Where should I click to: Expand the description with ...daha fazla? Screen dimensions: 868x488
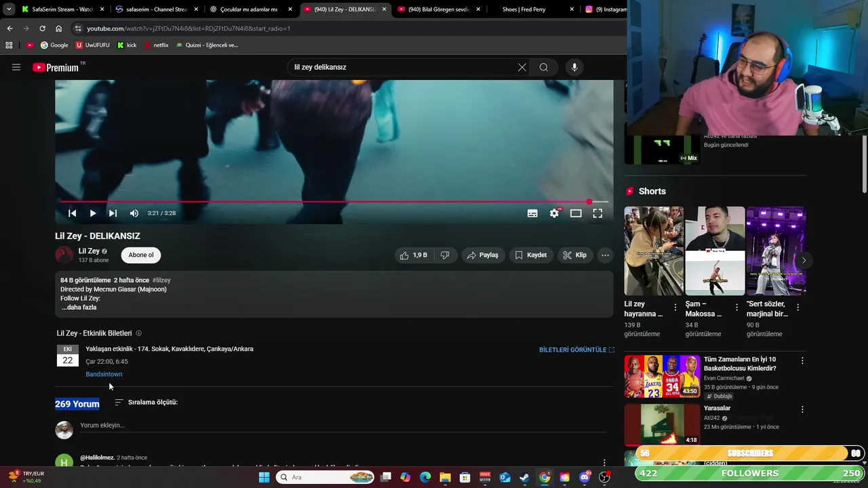point(79,307)
